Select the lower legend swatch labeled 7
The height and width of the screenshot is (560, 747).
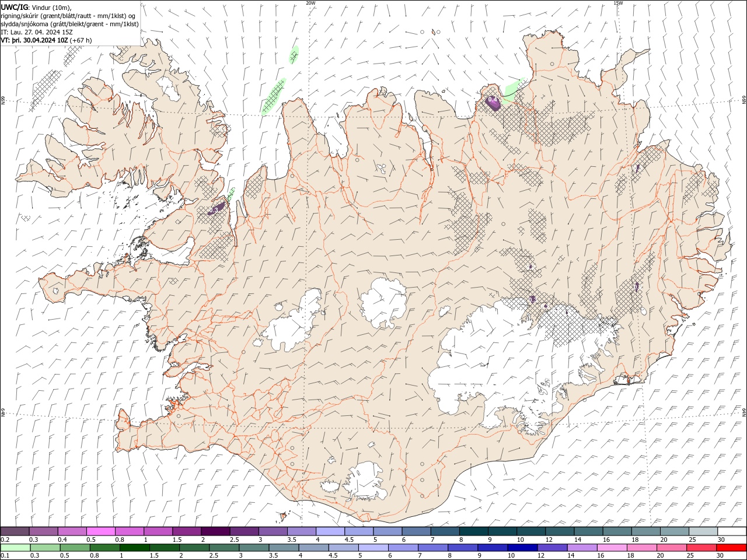point(432,548)
